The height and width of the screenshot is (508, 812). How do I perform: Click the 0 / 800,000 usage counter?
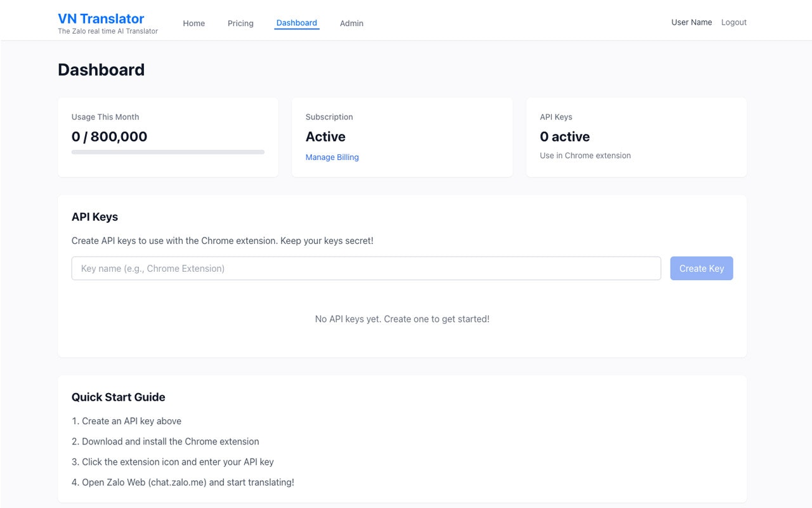point(109,137)
